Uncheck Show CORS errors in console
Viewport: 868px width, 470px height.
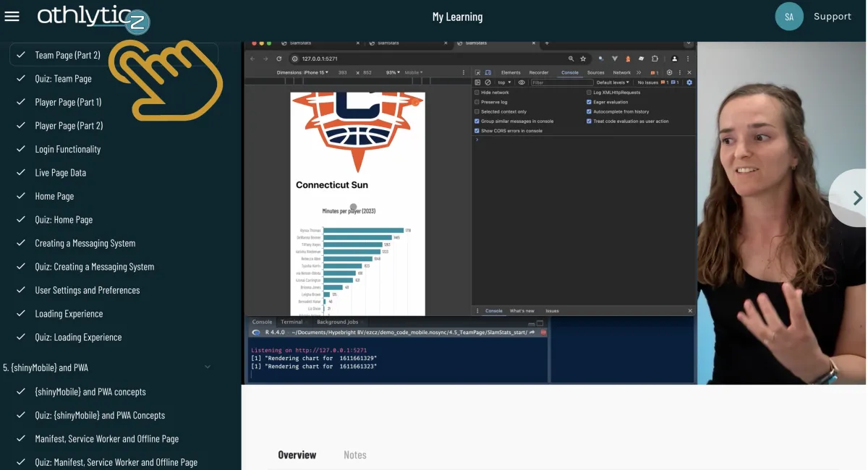(x=477, y=131)
